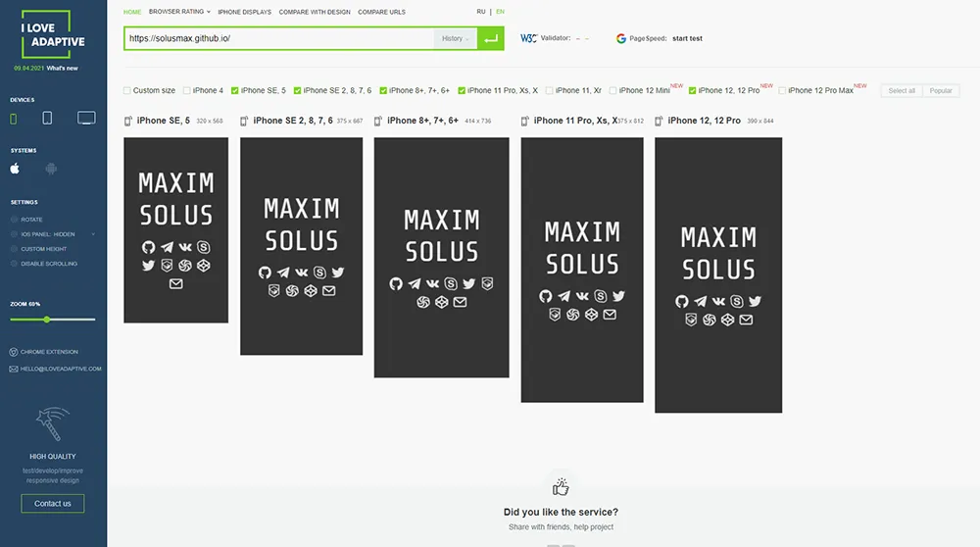Click VK icon in iPhone 8+ preview
980x547 pixels.
click(x=432, y=284)
